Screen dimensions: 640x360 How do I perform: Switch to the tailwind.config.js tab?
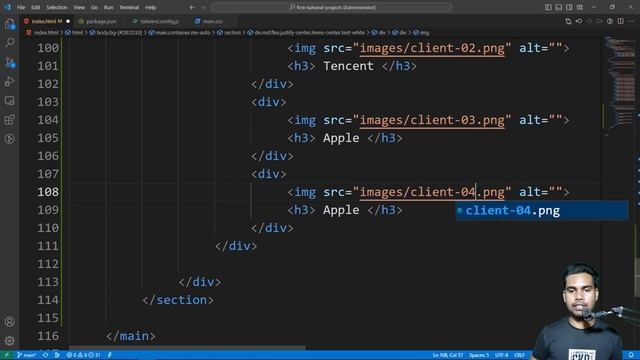coord(160,21)
